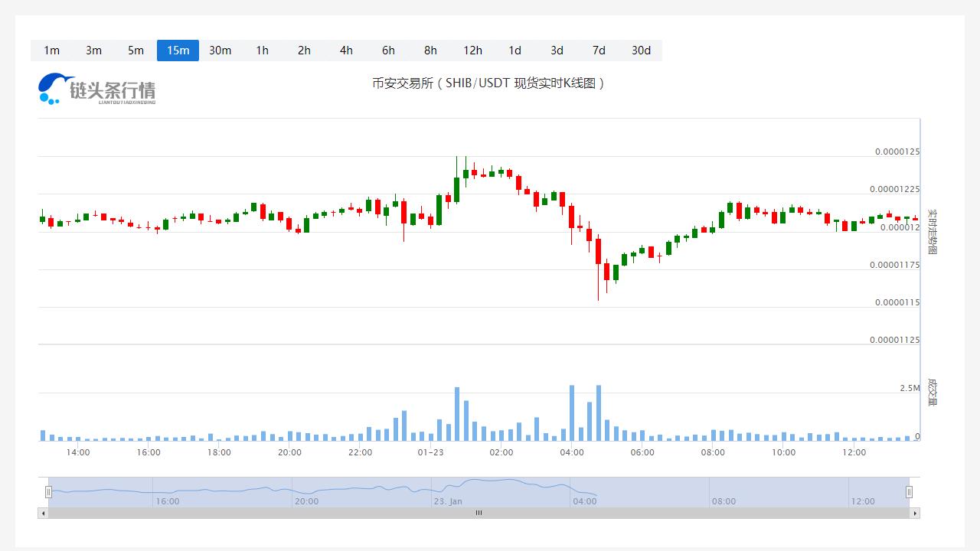
Task: Click the active 15m interval tab
Action: coord(178,51)
